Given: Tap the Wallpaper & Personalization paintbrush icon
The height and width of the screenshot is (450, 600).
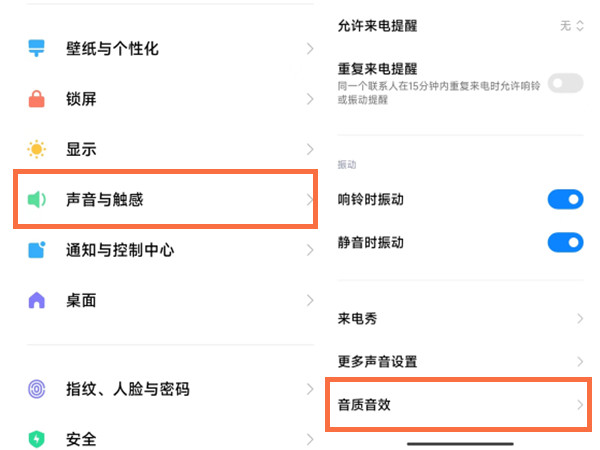Looking at the screenshot, I should click(37, 49).
